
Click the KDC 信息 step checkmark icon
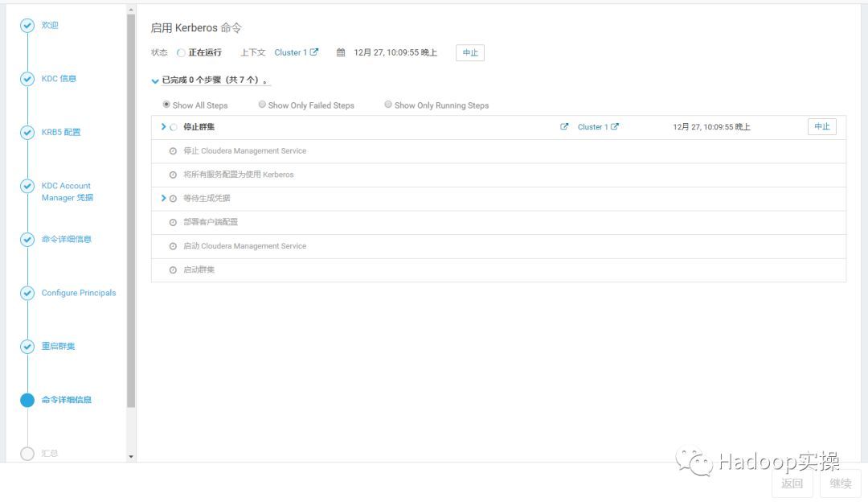coord(27,79)
